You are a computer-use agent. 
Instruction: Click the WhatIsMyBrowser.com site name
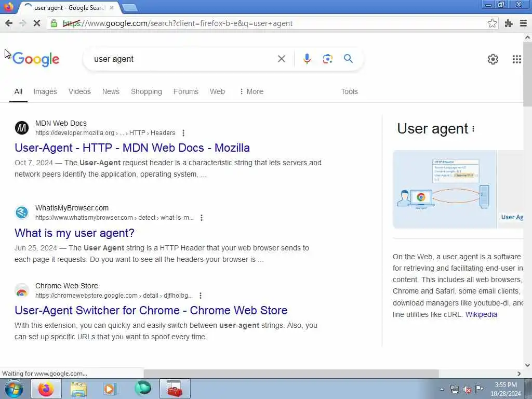(x=72, y=208)
